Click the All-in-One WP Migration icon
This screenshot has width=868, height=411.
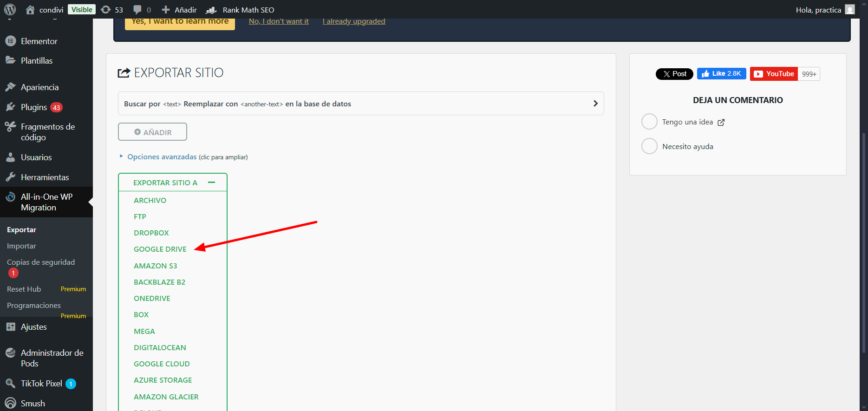(x=10, y=197)
